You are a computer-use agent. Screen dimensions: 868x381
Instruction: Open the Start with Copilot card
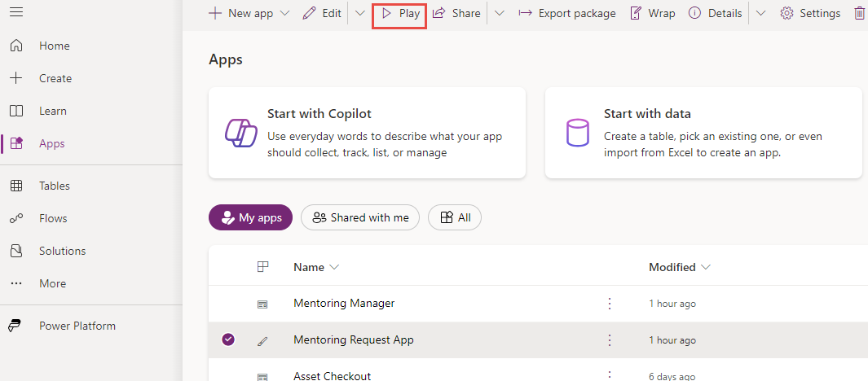click(x=367, y=133)
